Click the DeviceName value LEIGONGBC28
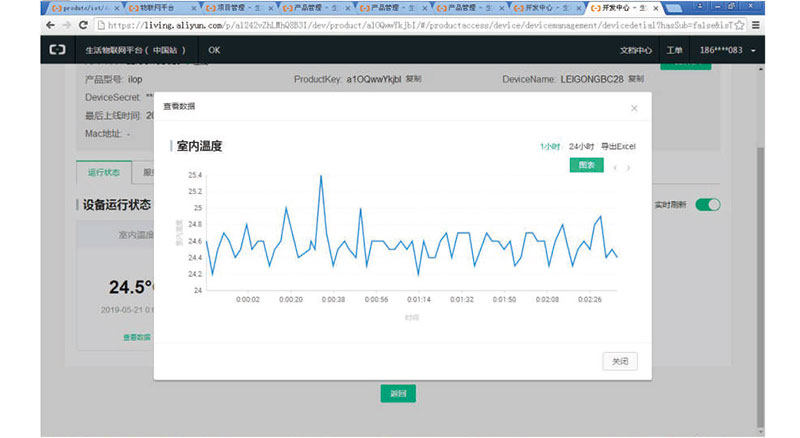 [592, 79]
